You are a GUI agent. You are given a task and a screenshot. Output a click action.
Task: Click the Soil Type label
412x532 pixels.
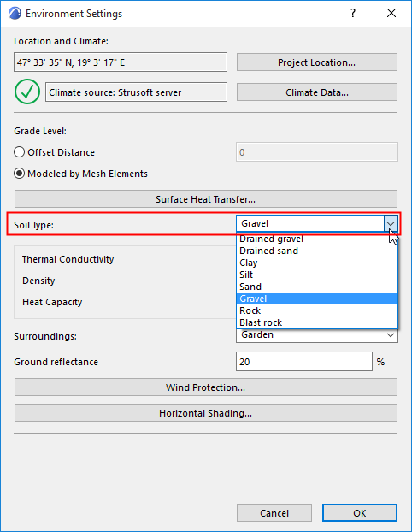(x=33, y=225)
